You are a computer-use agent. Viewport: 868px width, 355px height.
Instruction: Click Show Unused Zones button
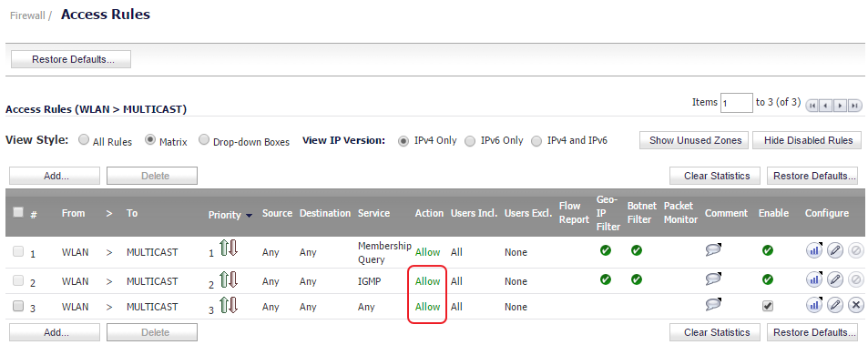pyautogui.click(x=695, y=140)
